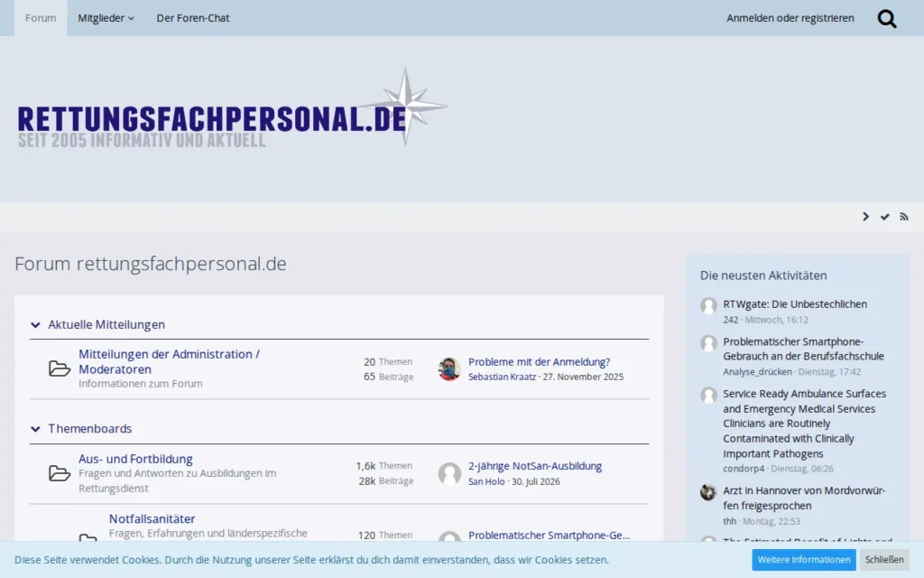Click user condorp4 in sidebar
This screenshot has height=578, width=924.
tap(744, 469)
